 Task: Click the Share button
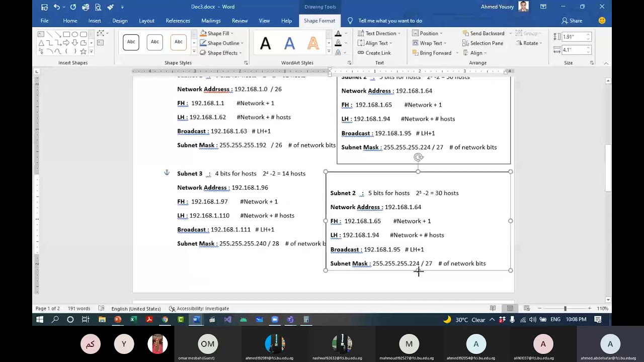pyautogui.click(x=572, y=21)
